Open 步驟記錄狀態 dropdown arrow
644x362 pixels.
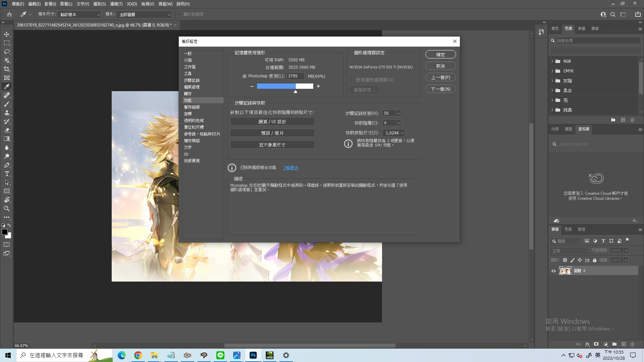pyautogui.click(x=398, y=113)
